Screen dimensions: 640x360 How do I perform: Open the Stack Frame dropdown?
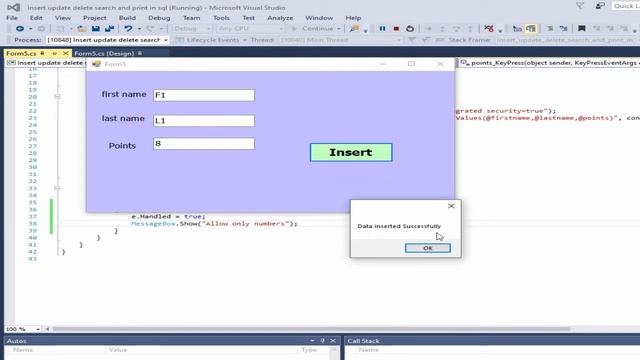[x=567, y=40]
